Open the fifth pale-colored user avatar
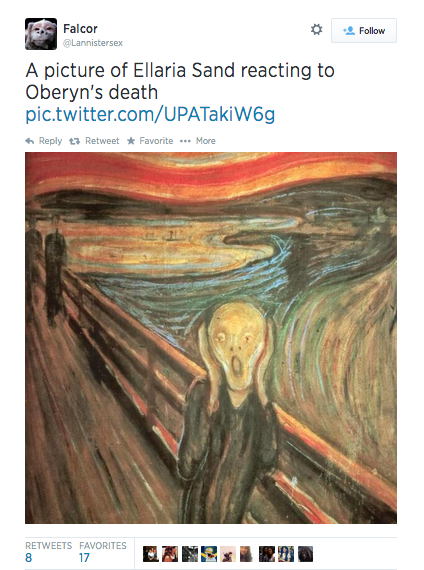This screenshot has width=424, height=570. (228, 554)
